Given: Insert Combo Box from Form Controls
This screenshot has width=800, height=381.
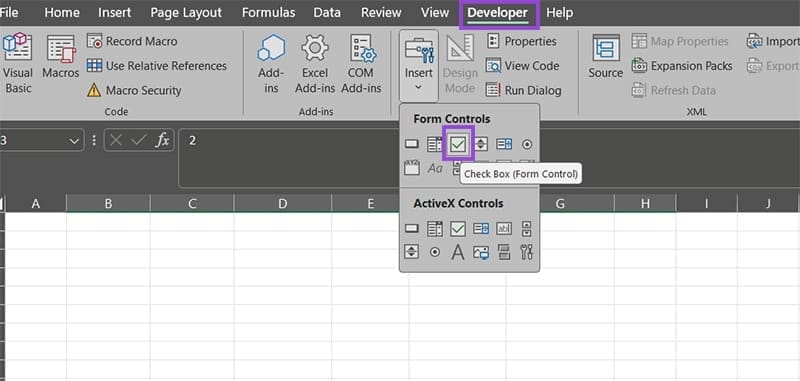Looking at the screenshot, I should [435, 144].
